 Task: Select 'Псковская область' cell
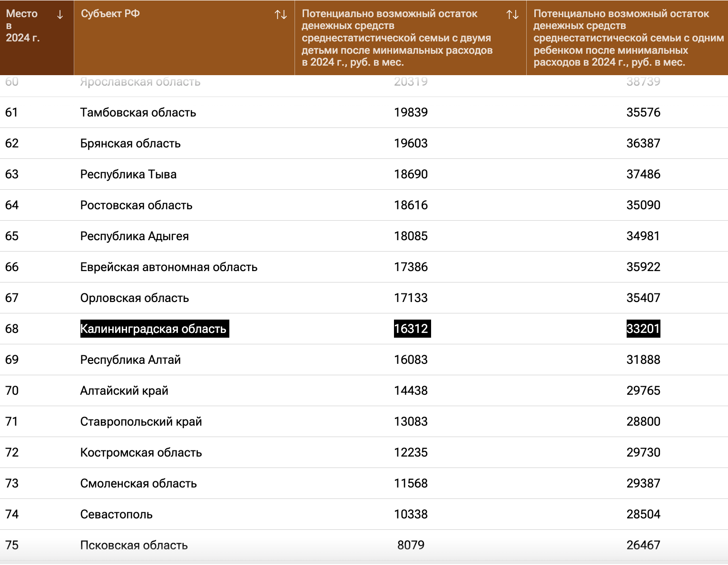(x=134, y=545)
